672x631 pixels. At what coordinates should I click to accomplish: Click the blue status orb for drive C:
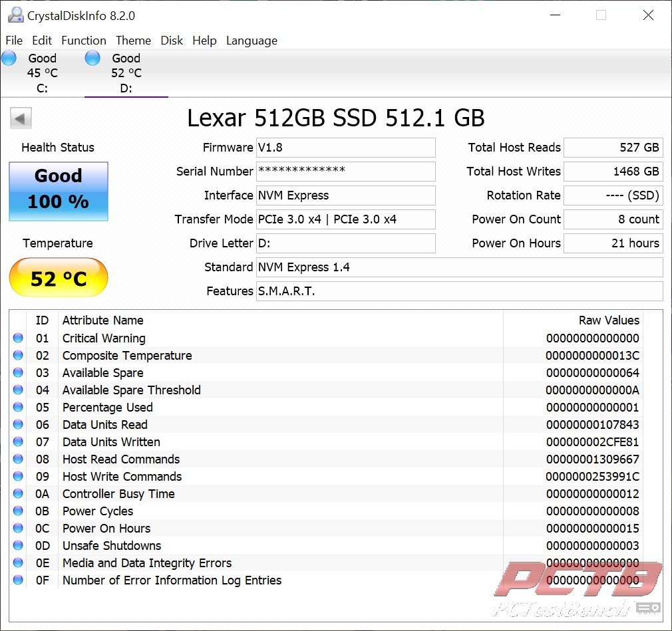coord(9,58)
